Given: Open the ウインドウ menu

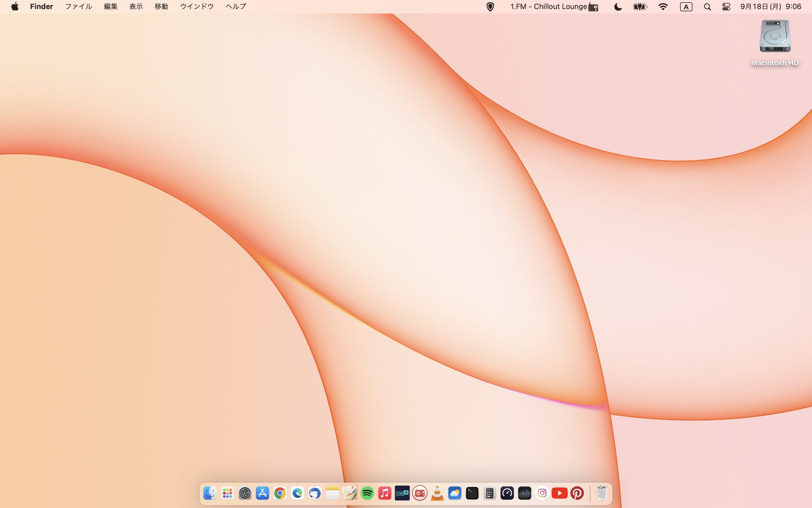Looking at the screenshot, I should pyautogui.click(x=197, y=6).
